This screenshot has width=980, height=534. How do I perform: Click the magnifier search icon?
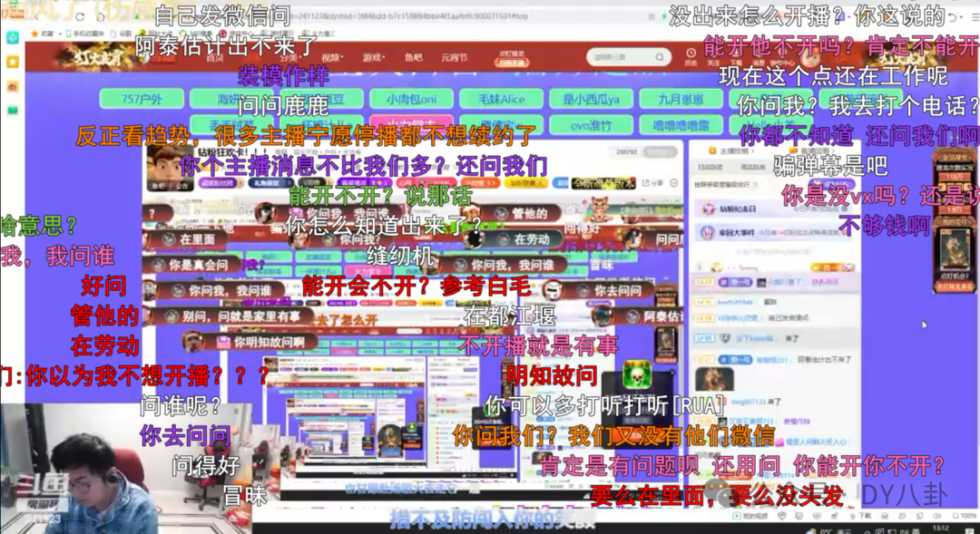pos(660,57)
